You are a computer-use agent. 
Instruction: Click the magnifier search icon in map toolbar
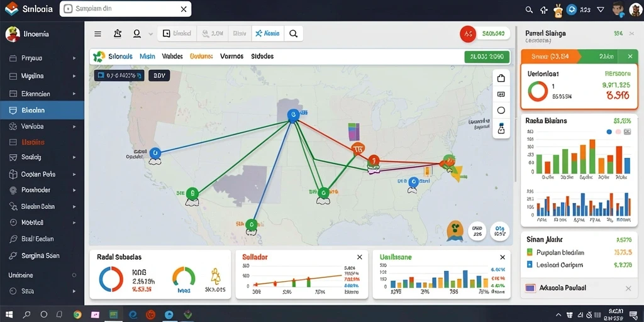[293, 34]
